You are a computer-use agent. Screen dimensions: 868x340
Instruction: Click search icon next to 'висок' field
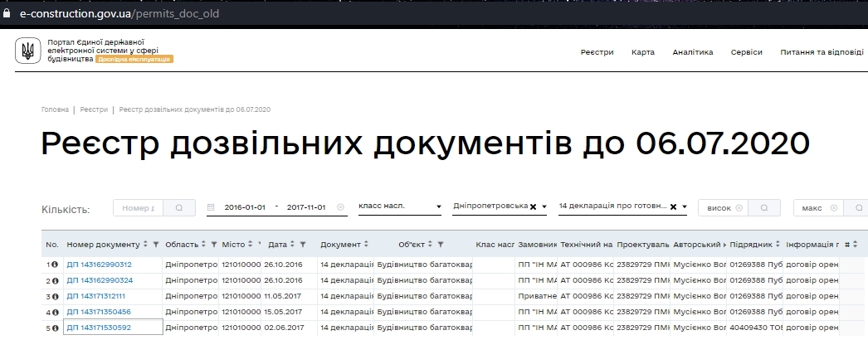tap(764, 208)
